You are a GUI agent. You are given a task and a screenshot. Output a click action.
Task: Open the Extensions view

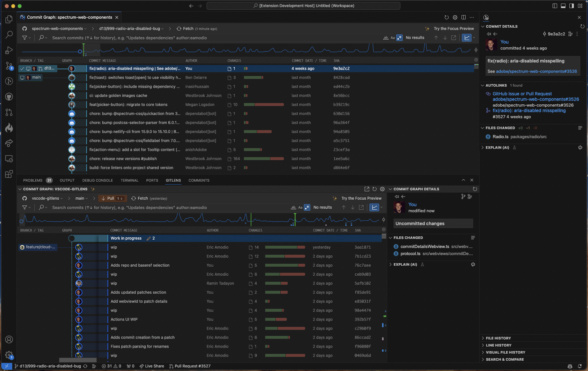(9, 174)
